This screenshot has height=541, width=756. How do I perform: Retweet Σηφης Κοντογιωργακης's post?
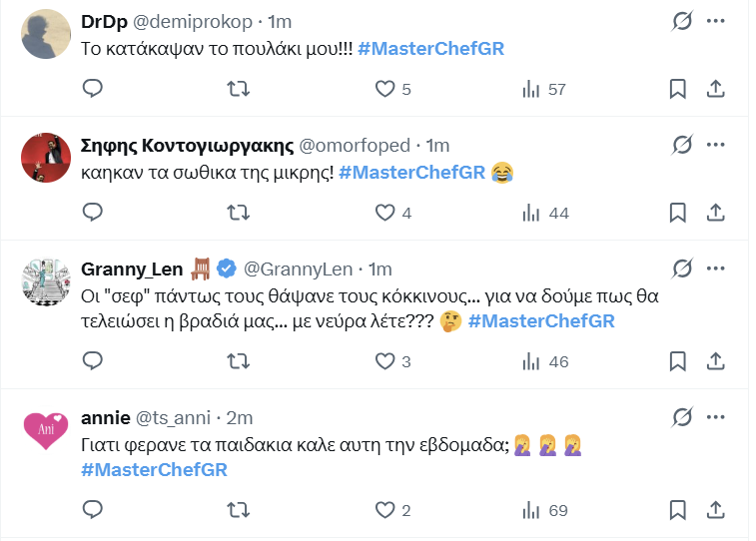point(239,213)
